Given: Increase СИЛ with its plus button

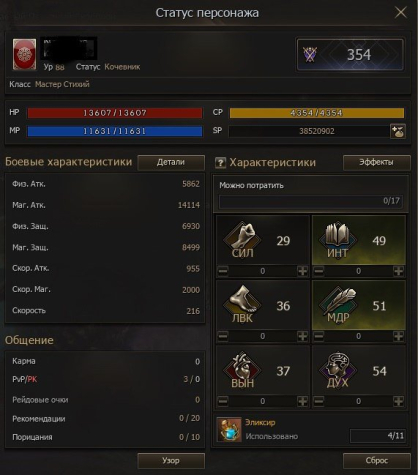Looking at the screenshot, I should point(303,271).
